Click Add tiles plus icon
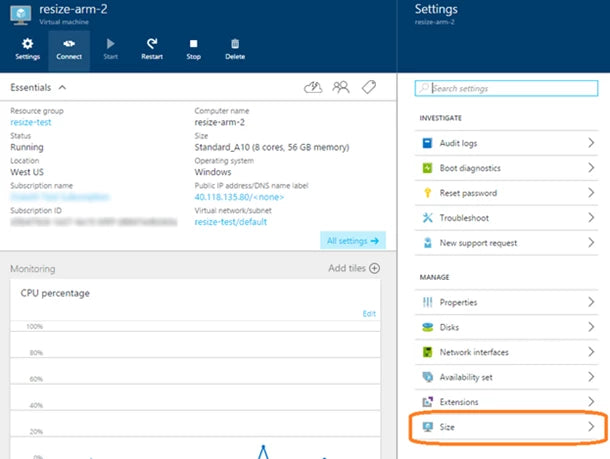This screenshot has width=610, height=459. pos(374,268)
